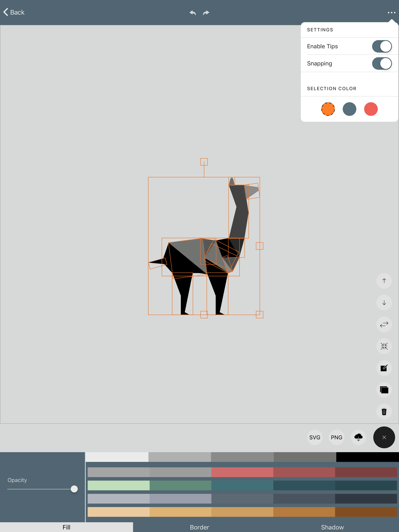Toggle the Enable Tips switch
Screen dimensions: 399x532
(x=382, y=46)
